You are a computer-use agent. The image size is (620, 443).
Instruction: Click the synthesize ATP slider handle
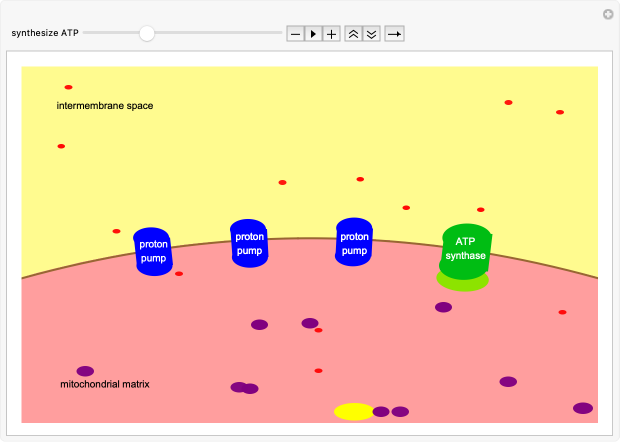coord(147,33)
